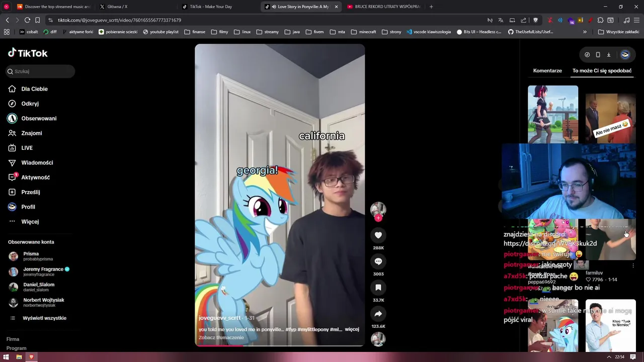
Task: Open the Ale nie masz suggested video
Action: click(x=610, y=118)
